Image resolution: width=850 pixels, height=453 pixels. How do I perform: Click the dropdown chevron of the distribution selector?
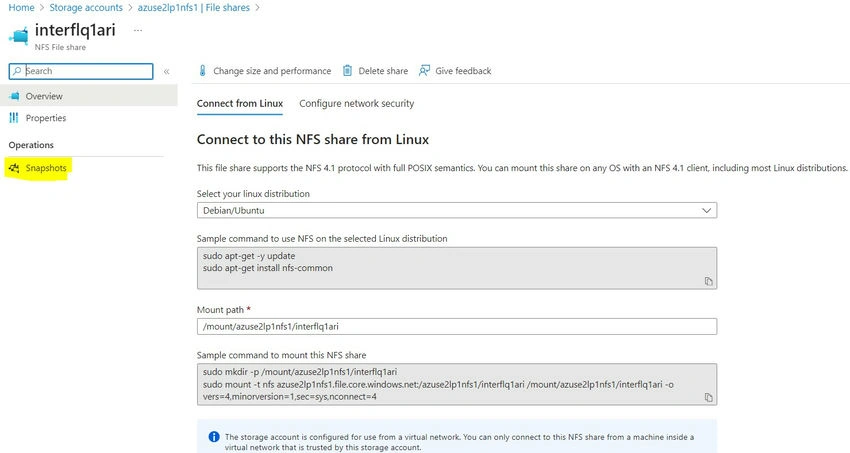(706, 210)
